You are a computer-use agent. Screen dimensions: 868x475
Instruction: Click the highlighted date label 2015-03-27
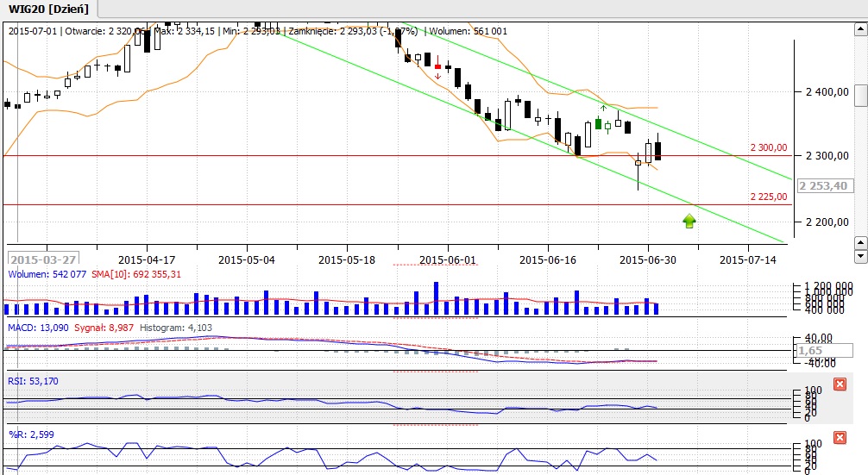tap(43, 259)
